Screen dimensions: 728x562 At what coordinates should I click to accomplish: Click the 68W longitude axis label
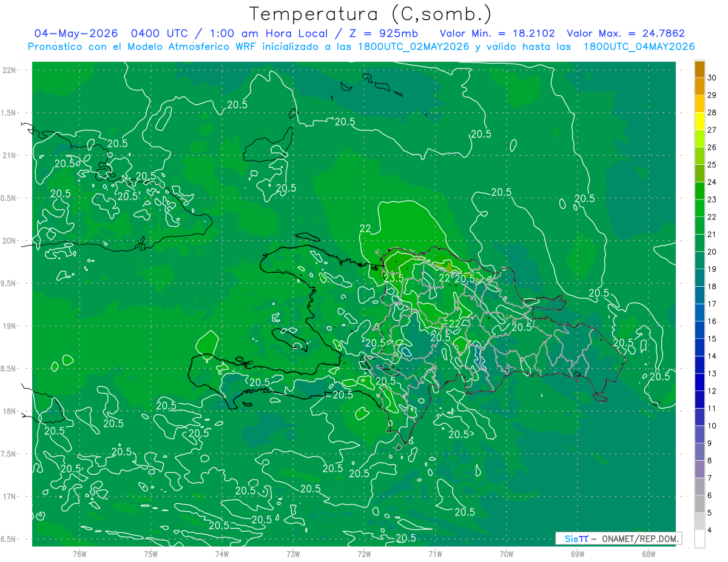[x=649, y=554]
